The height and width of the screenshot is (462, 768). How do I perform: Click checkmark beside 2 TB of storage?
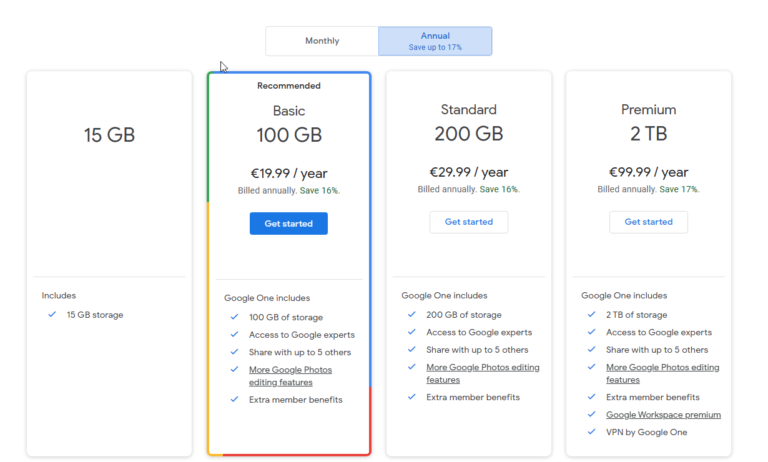(591, 315)
